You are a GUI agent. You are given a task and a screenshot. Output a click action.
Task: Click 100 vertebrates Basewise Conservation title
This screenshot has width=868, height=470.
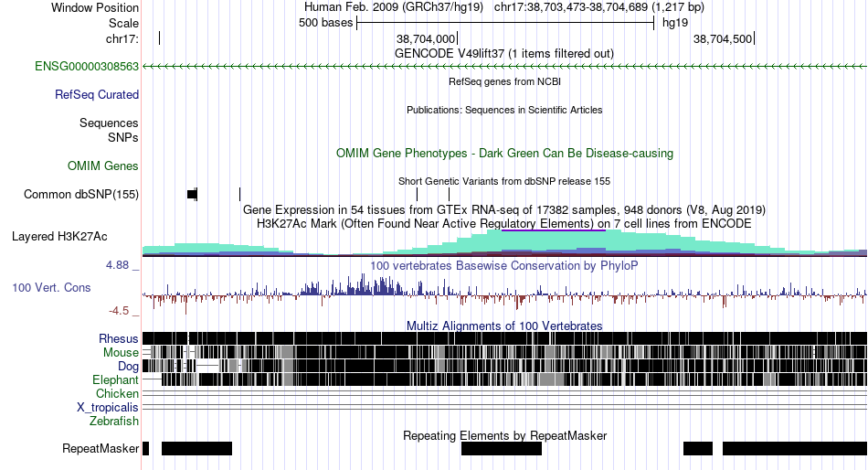click(x=504, y=265)
